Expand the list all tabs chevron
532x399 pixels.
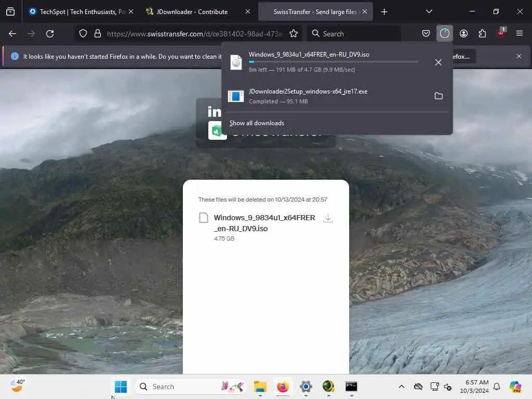pos(429,11)
